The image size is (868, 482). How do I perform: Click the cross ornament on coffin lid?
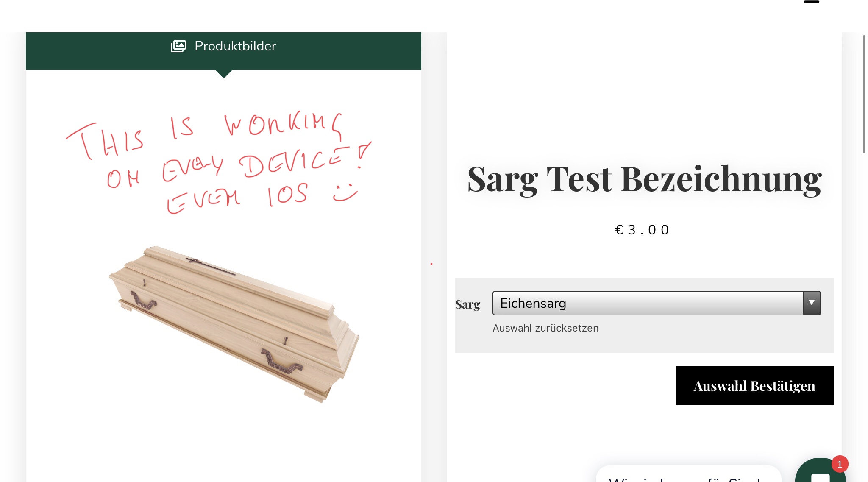tap(210, 266)
